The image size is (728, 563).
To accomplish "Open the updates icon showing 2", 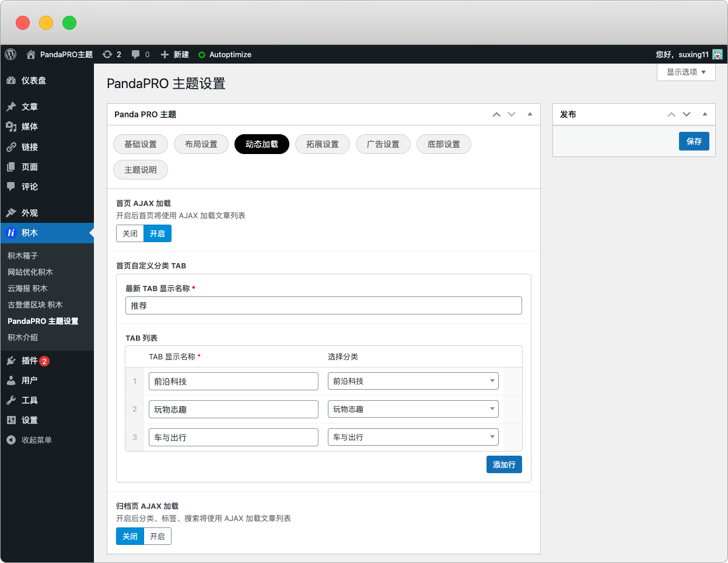I will [x=111, y=54].
